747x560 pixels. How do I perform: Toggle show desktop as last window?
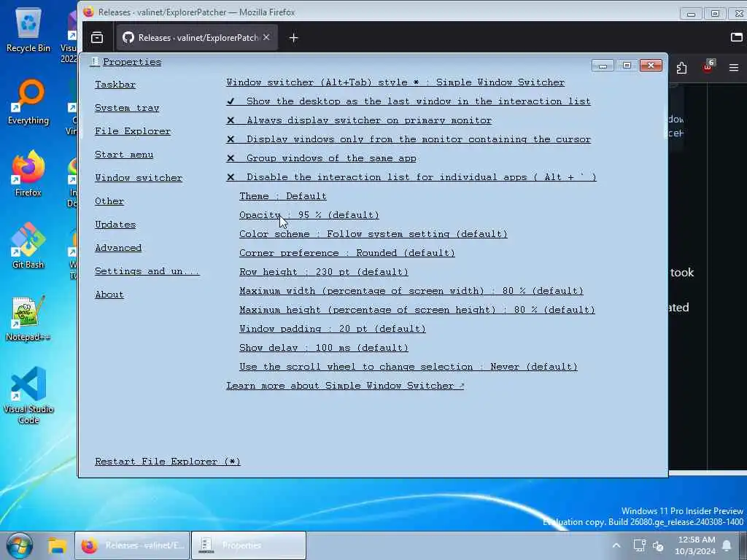click(409, 101)
